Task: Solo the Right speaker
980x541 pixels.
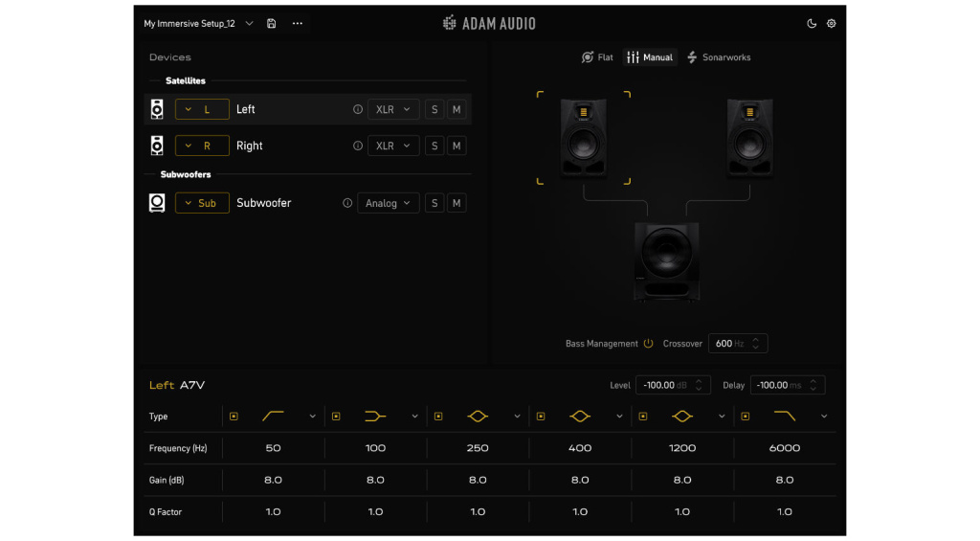Action: pyautogui.click(x=434, y=146)
